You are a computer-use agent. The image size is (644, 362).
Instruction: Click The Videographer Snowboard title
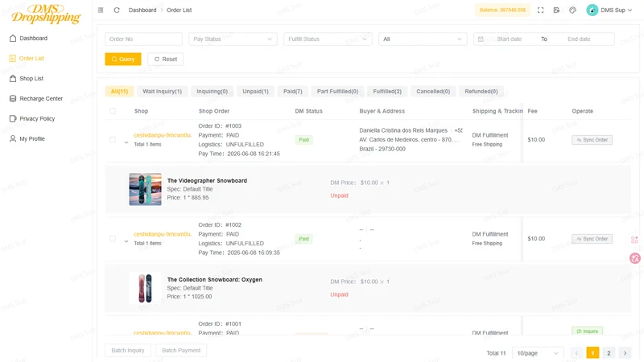coord(207,180)
